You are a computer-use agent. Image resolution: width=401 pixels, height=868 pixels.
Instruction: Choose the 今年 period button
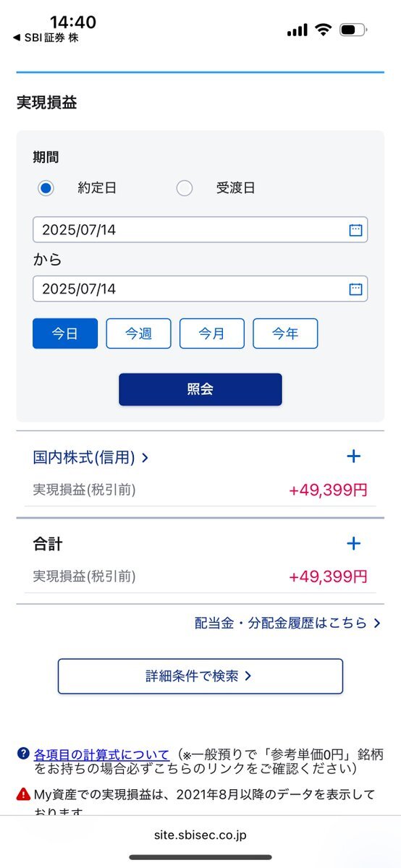pos(285,333)
